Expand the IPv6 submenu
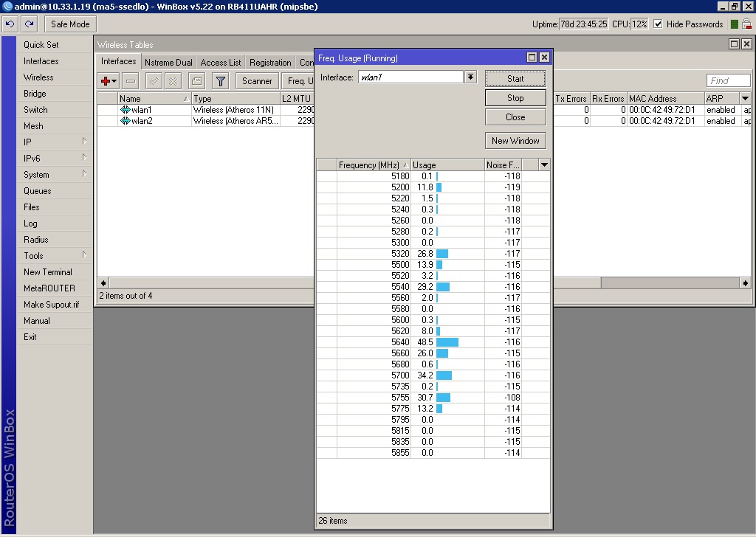The height and width of the screenshot is (537, 756). (53, 158)
